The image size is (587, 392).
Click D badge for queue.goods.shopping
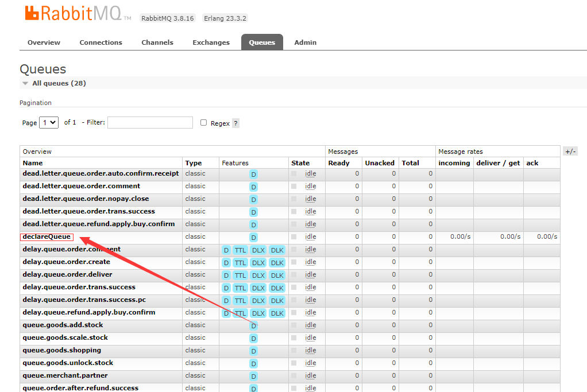253,351
